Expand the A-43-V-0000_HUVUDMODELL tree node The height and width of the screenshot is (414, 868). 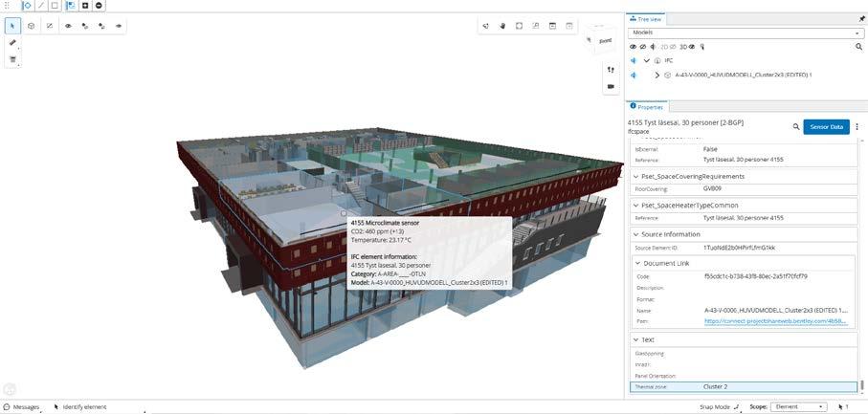tap(657, 75)
